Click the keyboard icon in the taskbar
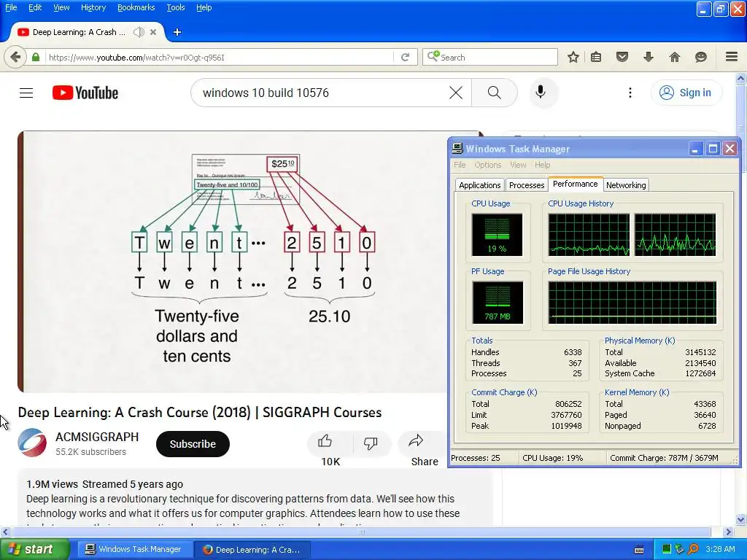The width and height of the screenshot is (747, 560). click(x=639, y=550)
